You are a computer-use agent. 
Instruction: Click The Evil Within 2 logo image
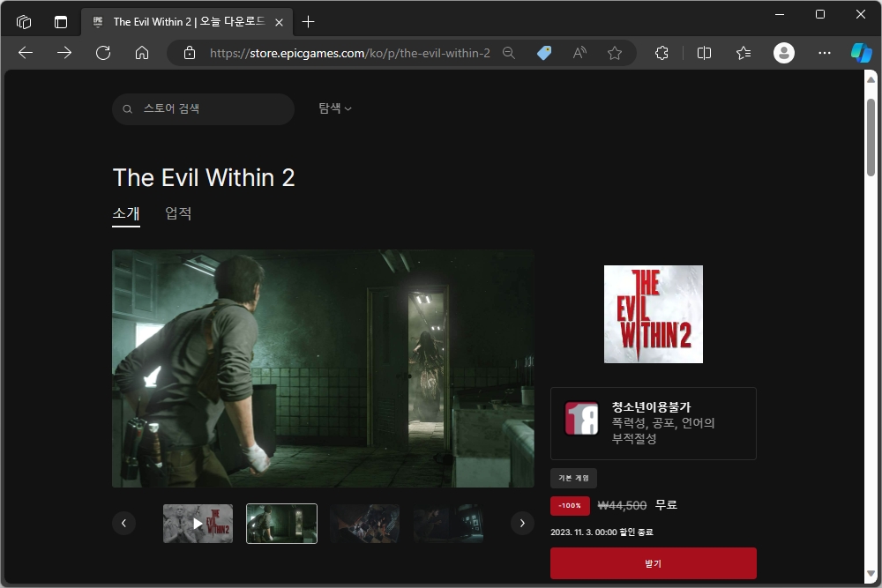click(653, 314)
